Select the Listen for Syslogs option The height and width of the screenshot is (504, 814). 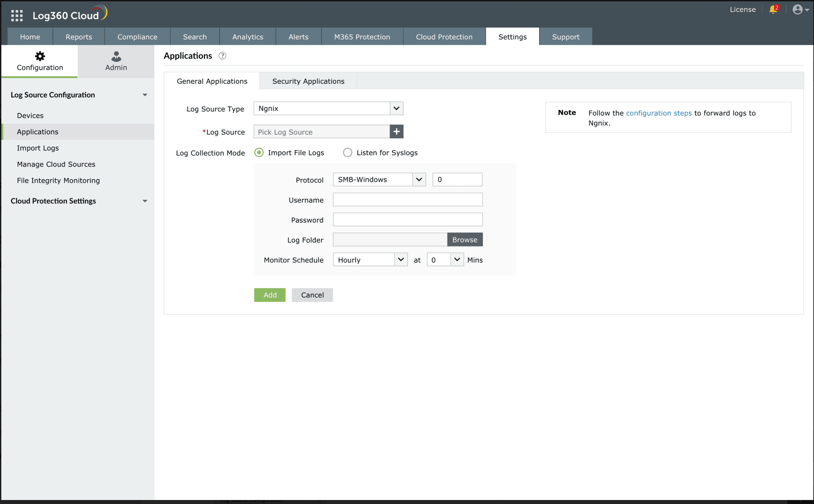[347, 153]
